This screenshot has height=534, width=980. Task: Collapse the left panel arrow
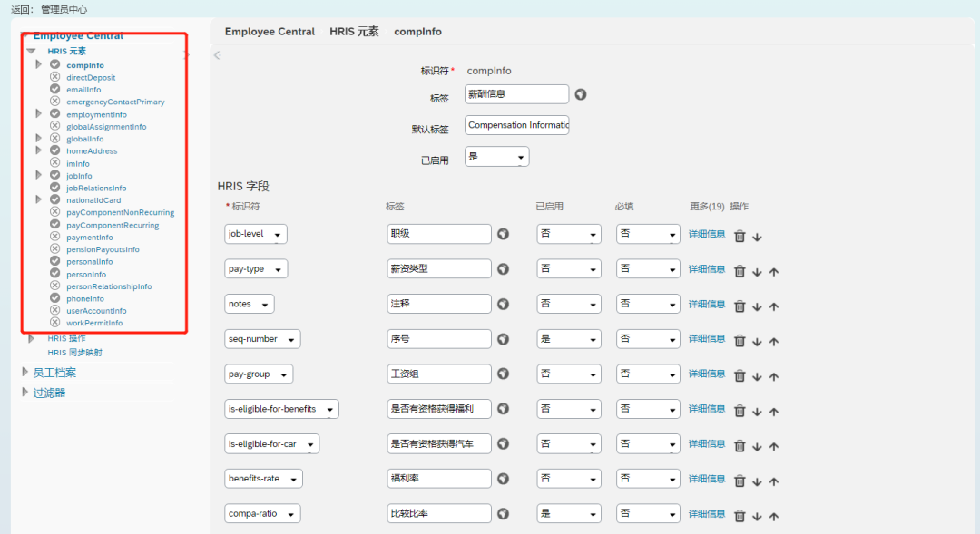[x=217, y=55]
